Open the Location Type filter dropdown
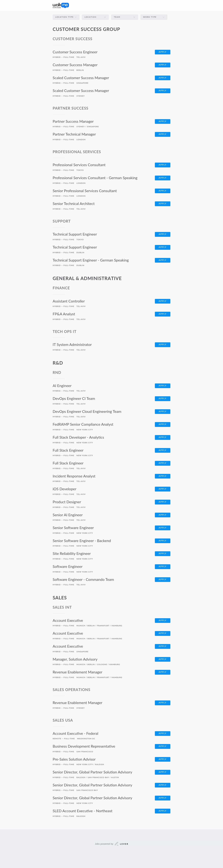223x868 pixels. (66, 17)
